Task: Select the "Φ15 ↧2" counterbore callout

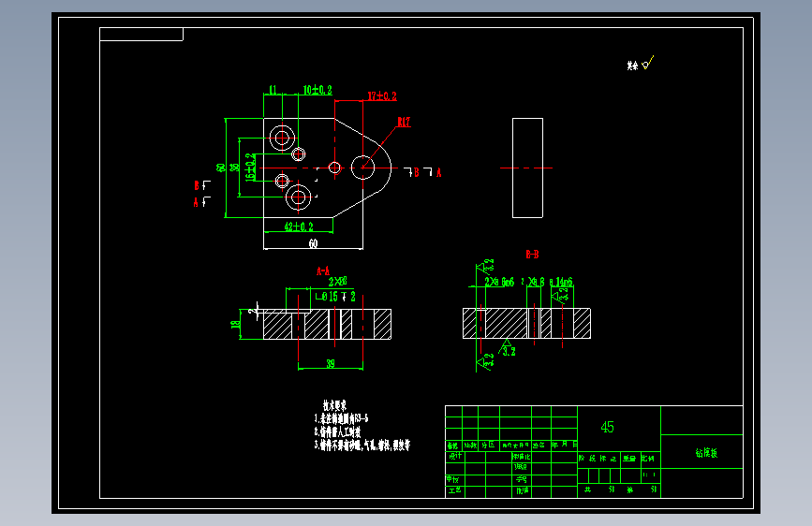Action: point(335,296)
